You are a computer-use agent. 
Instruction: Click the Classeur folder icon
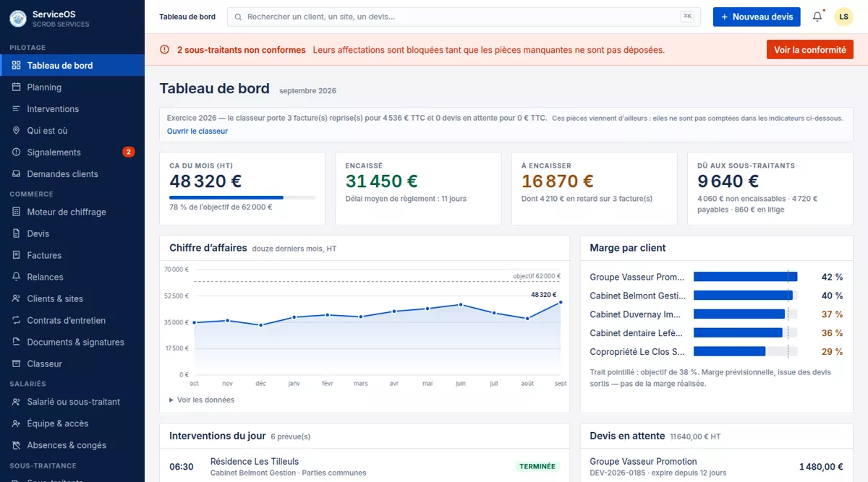(16, 363)
